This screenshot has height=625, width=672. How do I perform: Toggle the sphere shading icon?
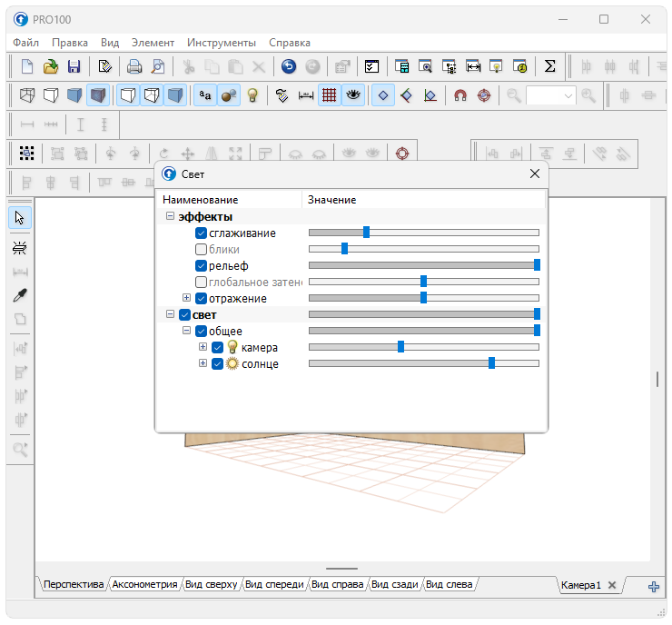pos(229,95)
